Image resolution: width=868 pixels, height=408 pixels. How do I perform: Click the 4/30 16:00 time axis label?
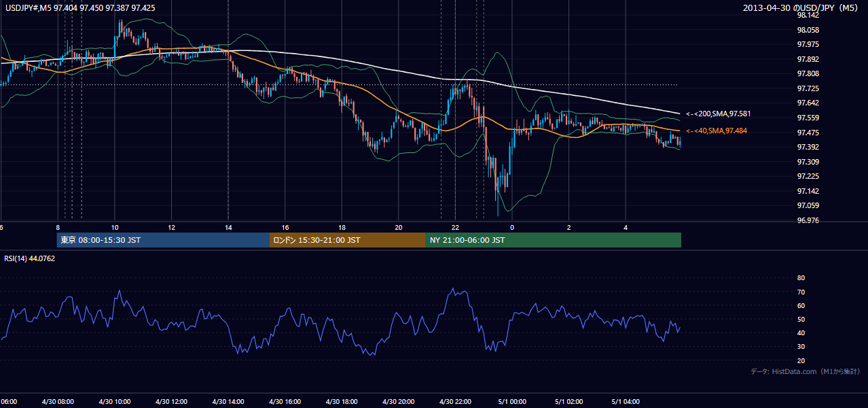(285, 401)
